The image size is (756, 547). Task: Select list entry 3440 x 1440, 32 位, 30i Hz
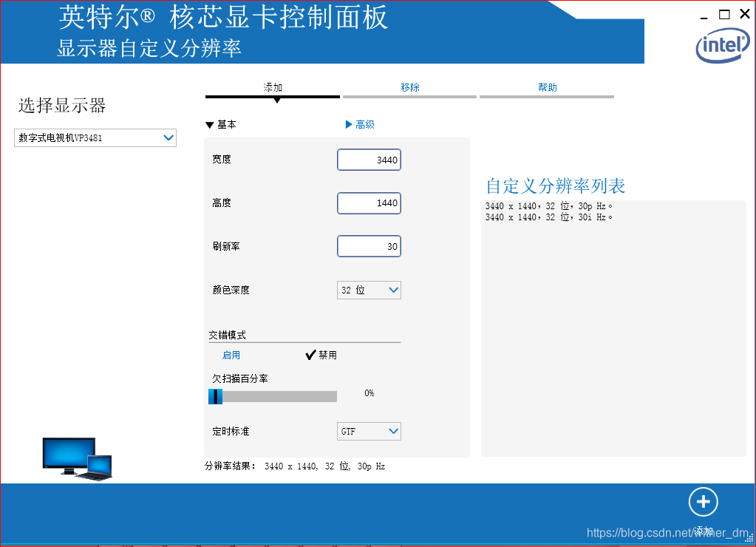click(x=548, y=217)
